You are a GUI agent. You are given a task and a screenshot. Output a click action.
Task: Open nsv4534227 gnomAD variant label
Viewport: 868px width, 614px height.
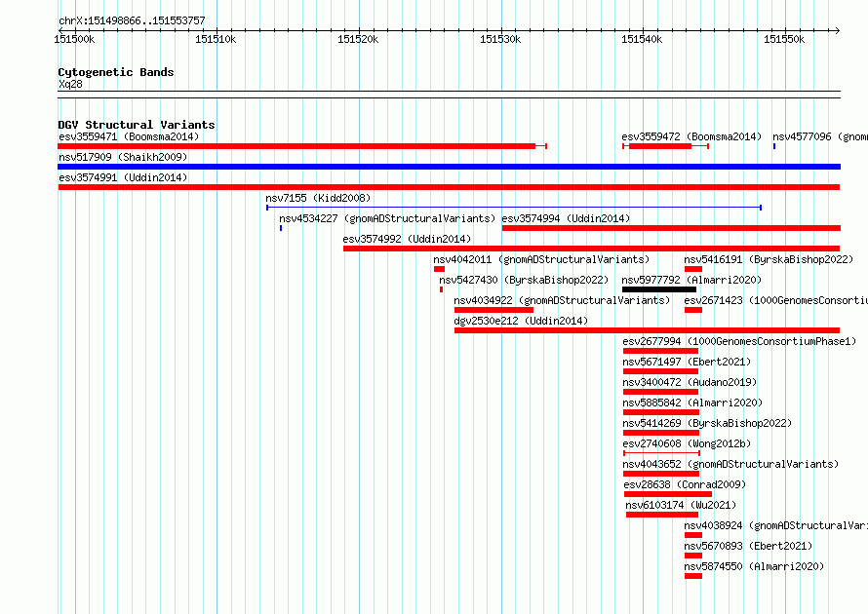pyautogui.click(x=387, y=218)
